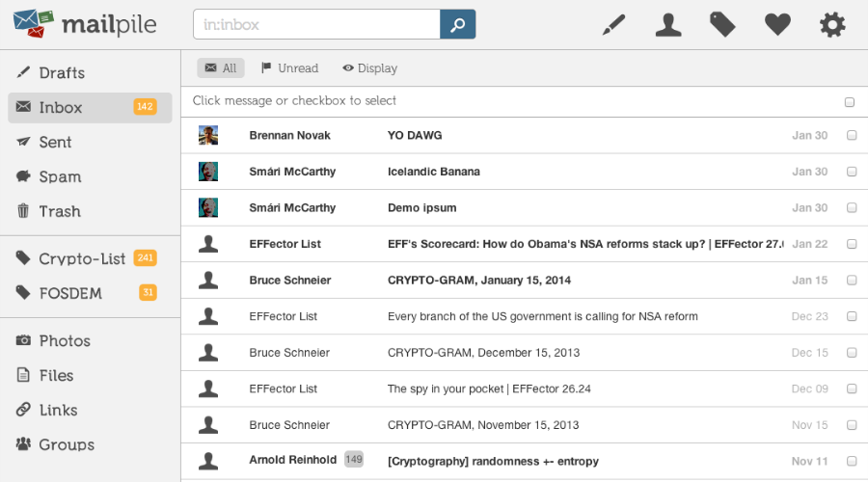Click avatar icon on CRYPTO-GRAM January row
Screen dimensions: 868x482
point(208,280)
